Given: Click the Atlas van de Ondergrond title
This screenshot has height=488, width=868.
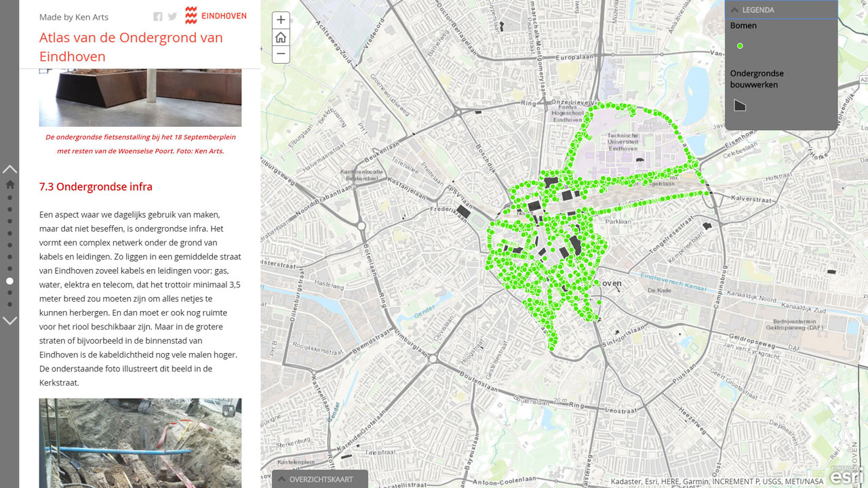Looking at the screenshot, I should 131,47.
